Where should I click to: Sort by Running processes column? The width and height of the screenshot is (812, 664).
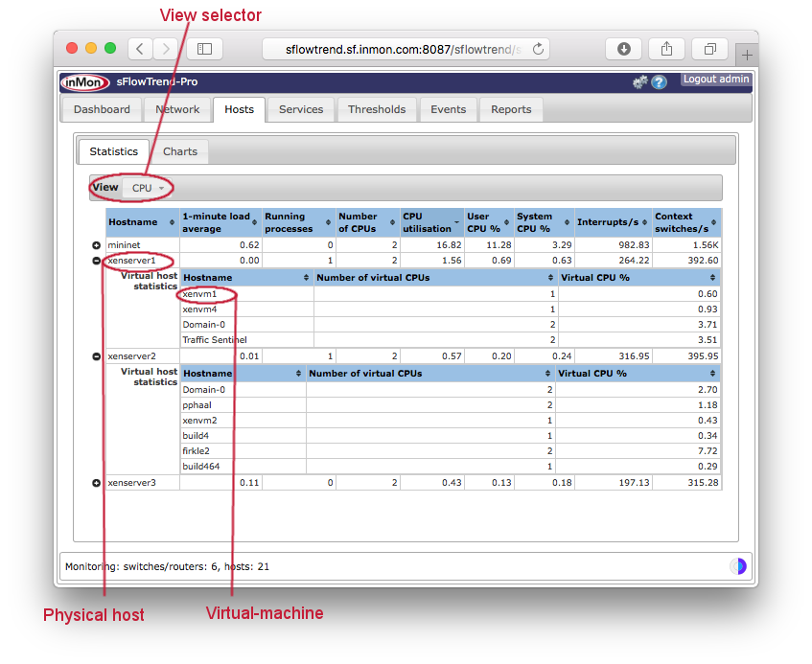click(x=298, y=222)
